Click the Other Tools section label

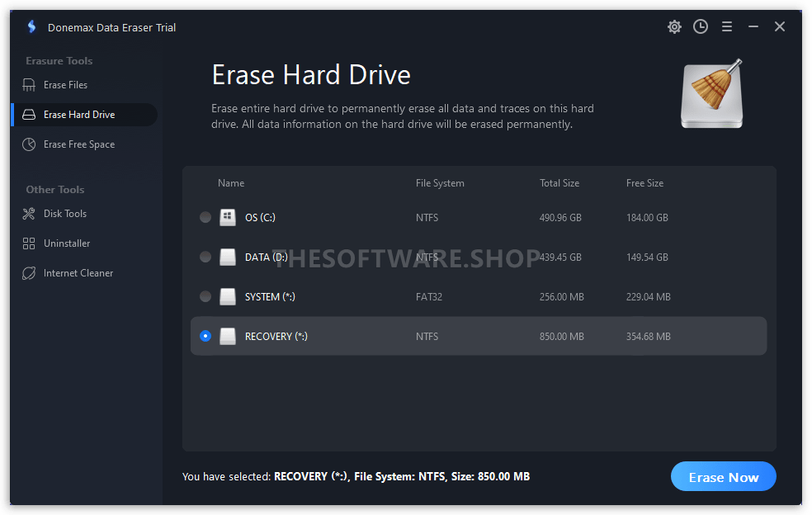click(x=55, y=190)
